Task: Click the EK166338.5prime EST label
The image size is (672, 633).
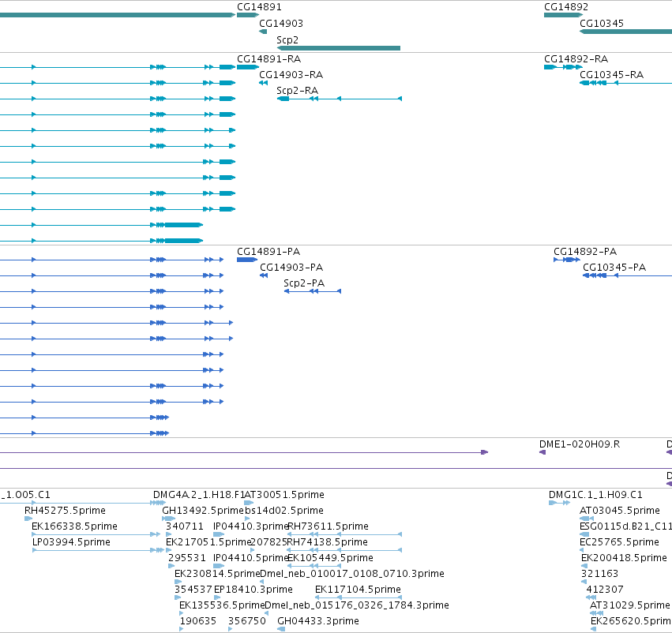Action: point(74,526)
